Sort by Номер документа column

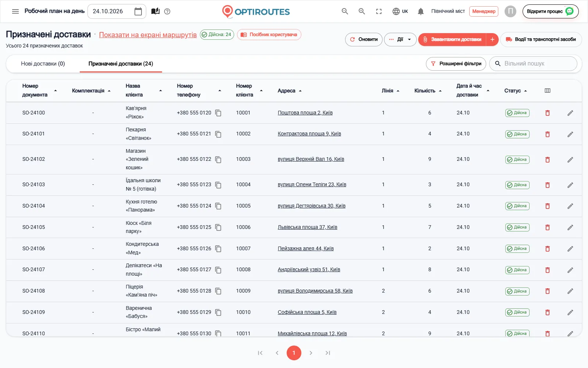point(40,91)
